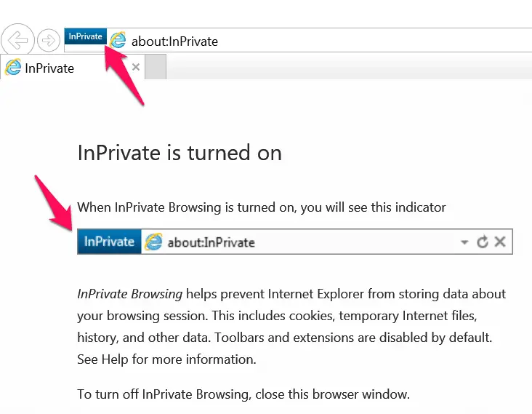Click the IE logo in the example indicator image
Viewport: 532px width, 414px height.
153,242
